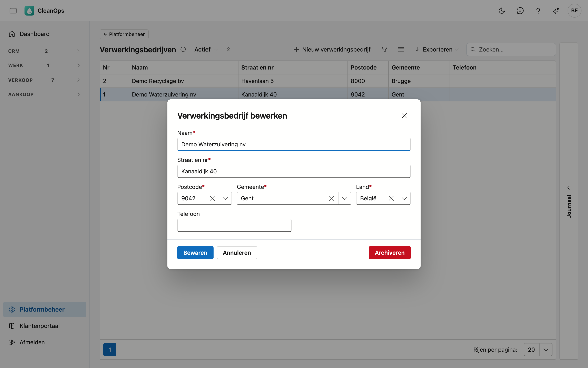Click the CleanOps logo
Viewport: 588px width, 368px height.
29,10
